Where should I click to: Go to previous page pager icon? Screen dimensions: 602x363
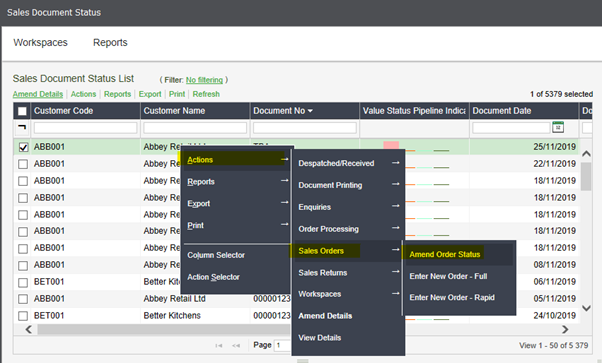(236, 346)
